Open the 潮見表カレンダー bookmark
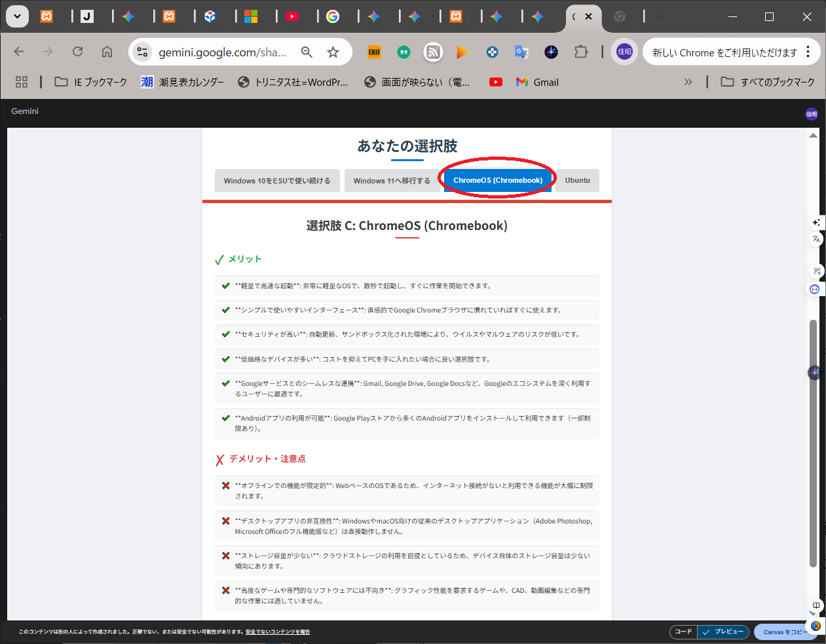The width and height of the screenshot is (826, 644). point(182,82)
